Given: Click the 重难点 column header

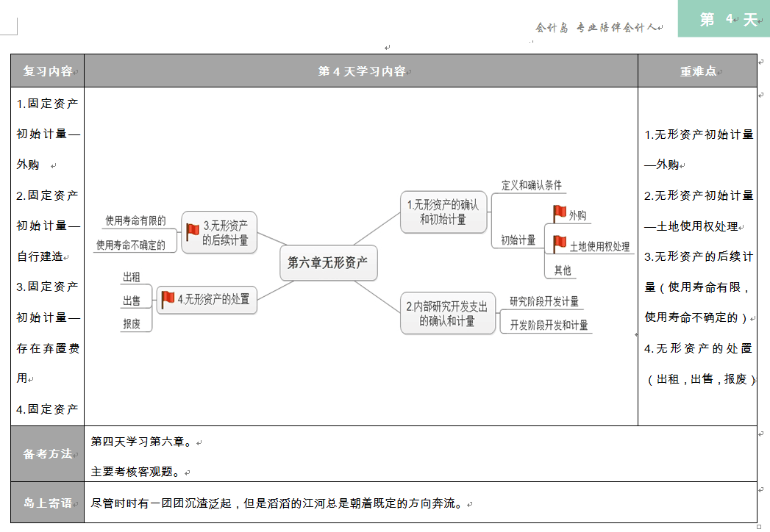Looking at the screenshot, I should pos(696,70).
